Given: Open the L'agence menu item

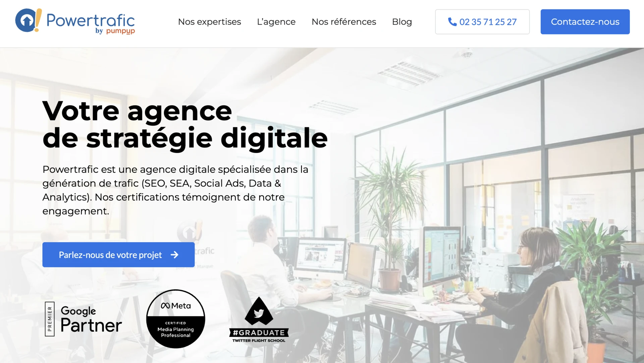Looking at the screenshot, I should click(276, 22).
